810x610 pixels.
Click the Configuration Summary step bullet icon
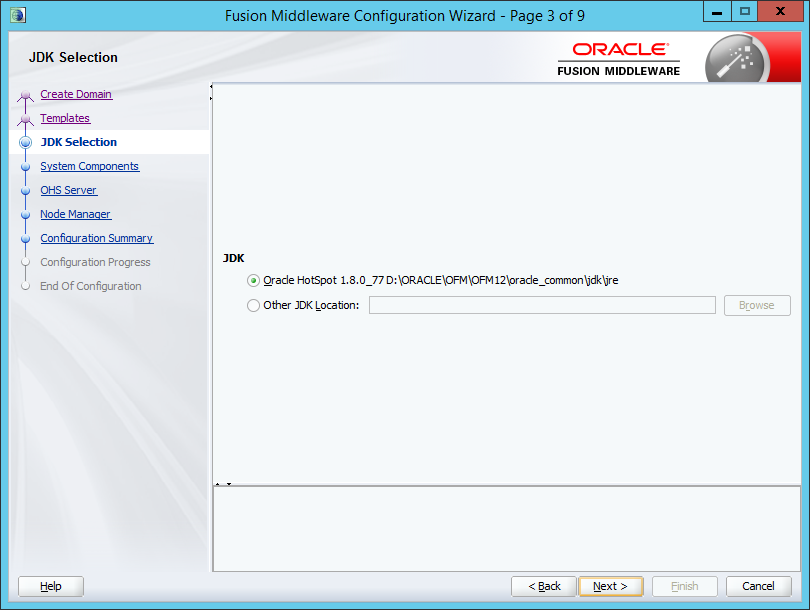coord(26,239)
